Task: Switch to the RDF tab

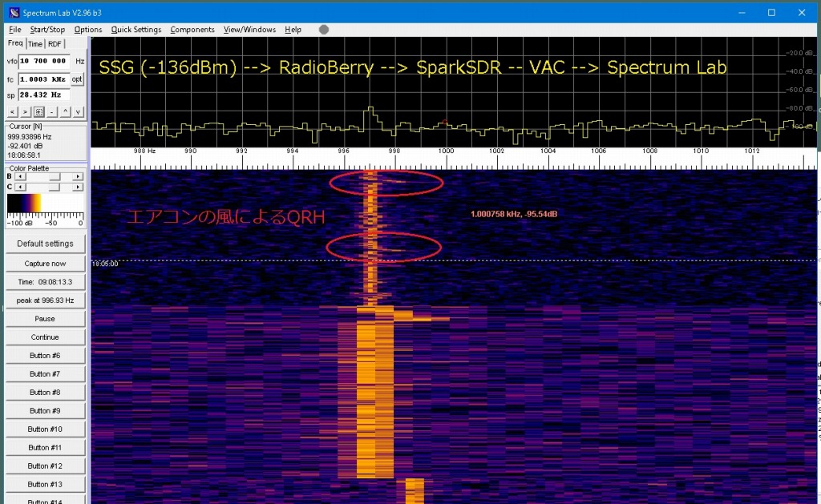Action: (x=55, y=44)
